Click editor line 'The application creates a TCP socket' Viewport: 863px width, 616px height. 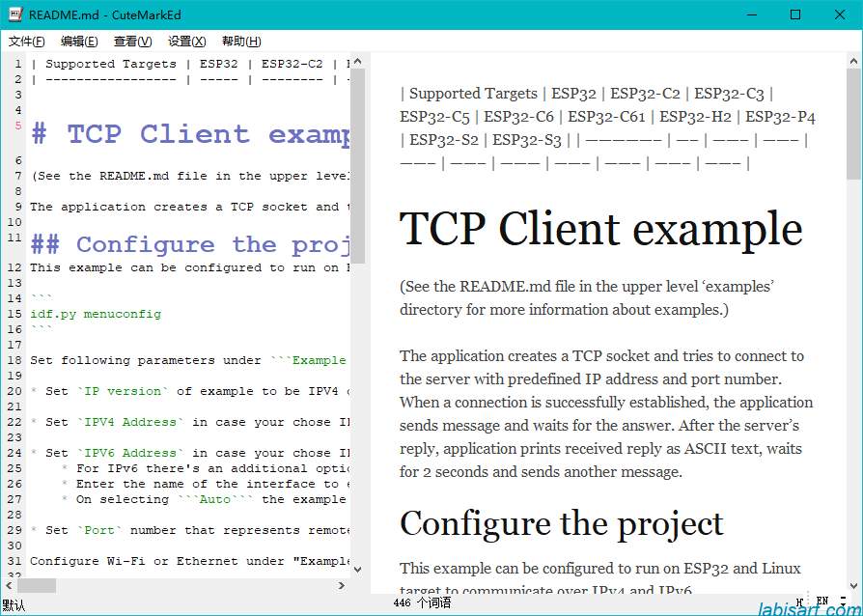click(x=190, y=207)
